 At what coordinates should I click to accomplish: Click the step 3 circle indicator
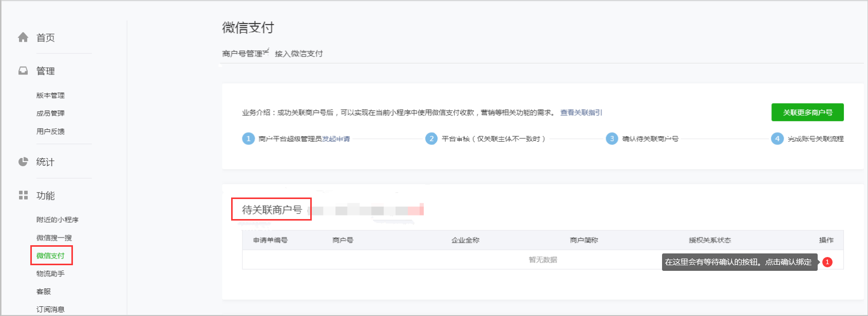612,139
